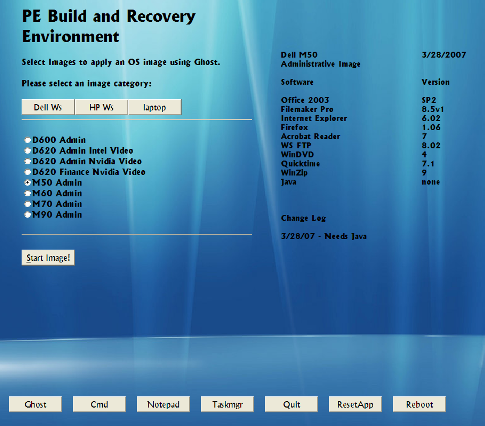Click 'Please select an image category:' text
This screenshot has width=485, height=426.
tap(86, 83)
